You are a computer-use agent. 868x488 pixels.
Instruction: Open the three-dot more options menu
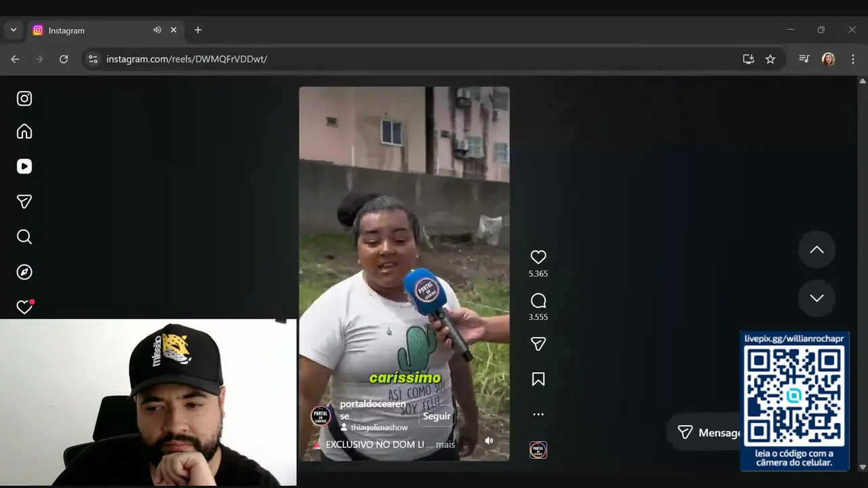[538, 414]
